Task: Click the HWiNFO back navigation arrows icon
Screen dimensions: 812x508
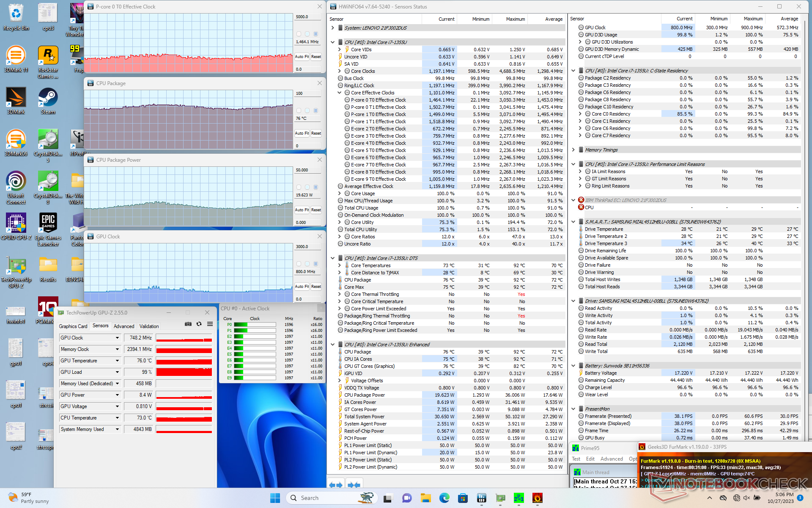Action: (x=336, y=485)
